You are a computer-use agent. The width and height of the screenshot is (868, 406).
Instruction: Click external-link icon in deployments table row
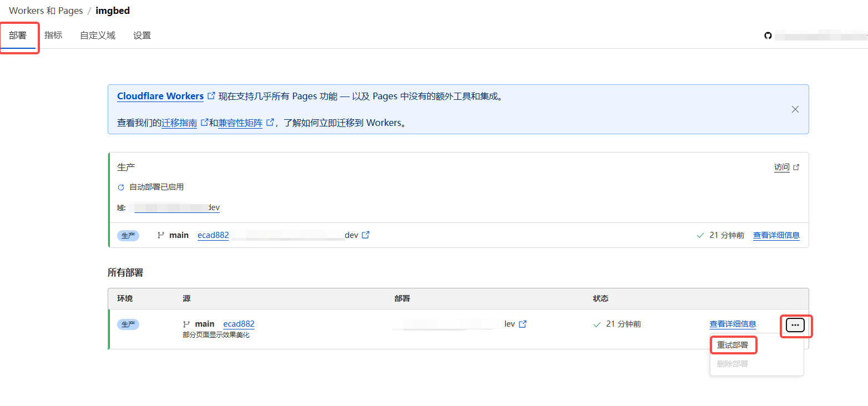pyautogui.click(x=522, y=324)
